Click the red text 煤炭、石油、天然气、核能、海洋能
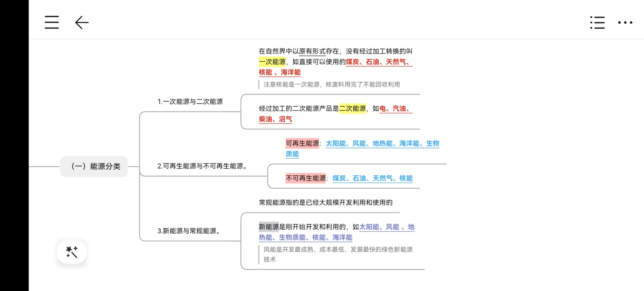The image size is (644, 291). click(x=379, y=62)
